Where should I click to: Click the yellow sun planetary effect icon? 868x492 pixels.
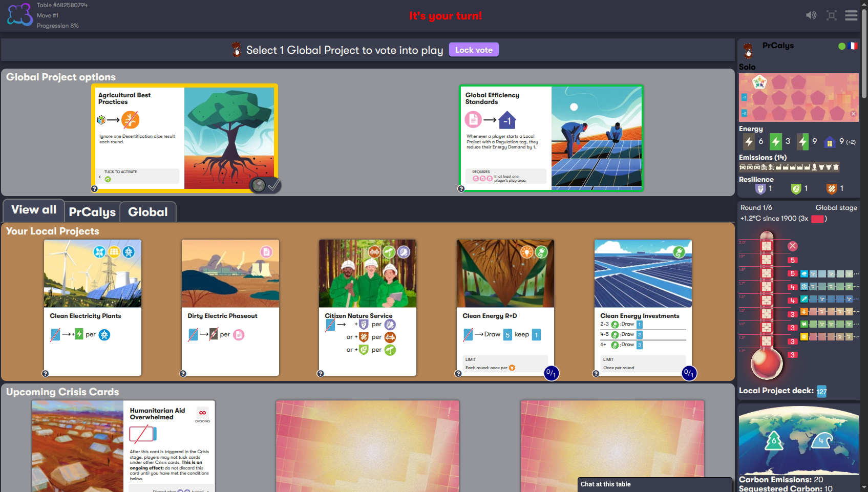[x=804, y=336]
